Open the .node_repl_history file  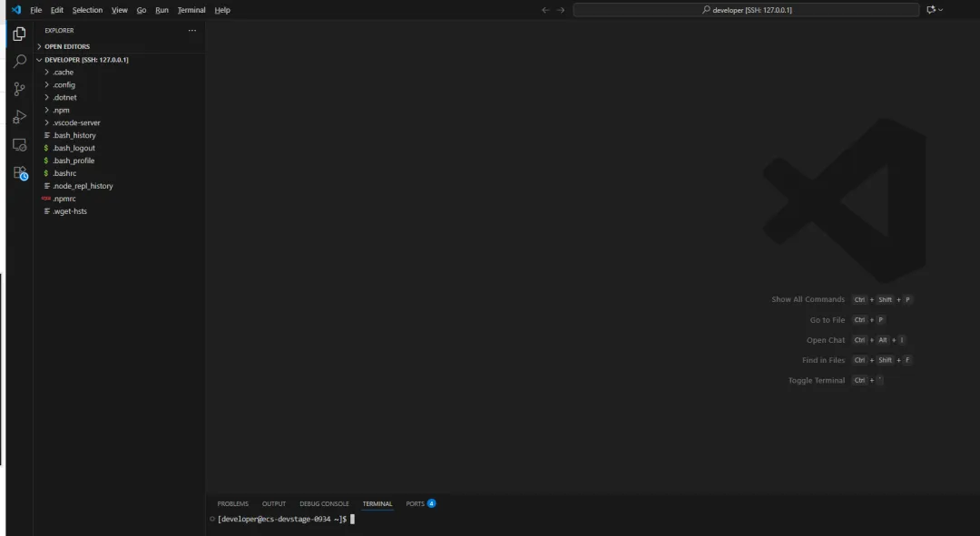[120, 186]
